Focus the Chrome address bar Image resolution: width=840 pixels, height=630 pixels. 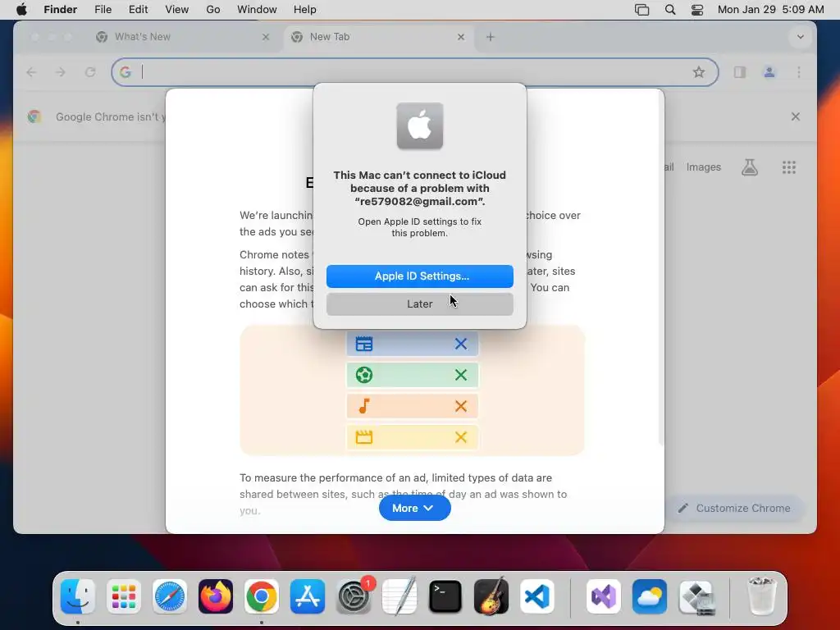click(x=414, y=72)
